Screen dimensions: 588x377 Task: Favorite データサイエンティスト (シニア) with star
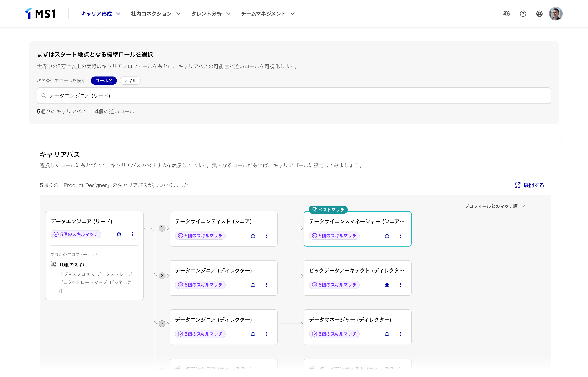click(253, 235)
